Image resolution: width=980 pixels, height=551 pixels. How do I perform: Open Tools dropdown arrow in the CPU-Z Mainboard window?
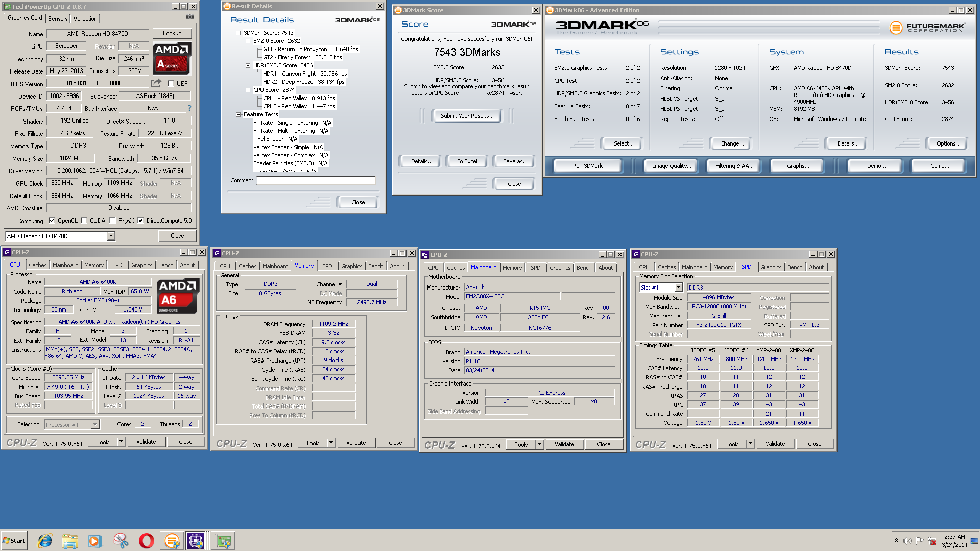pyautogui.click(x=539, y=444)
